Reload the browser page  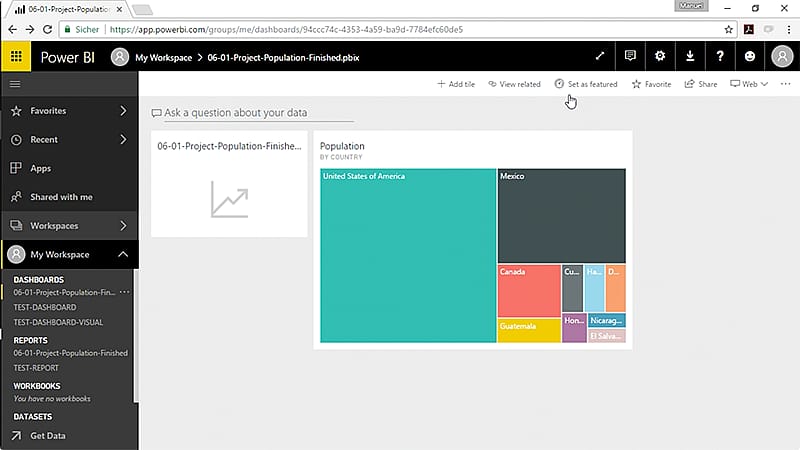(47, 30)
